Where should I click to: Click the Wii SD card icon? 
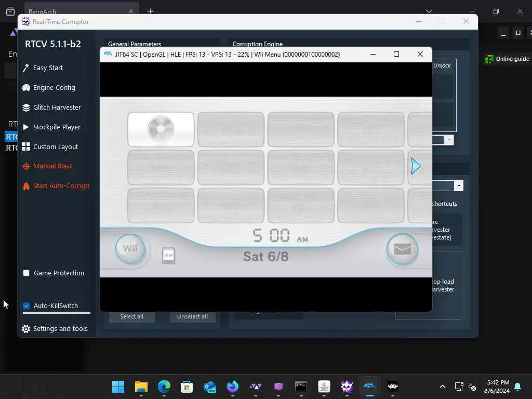click(169, 256)
